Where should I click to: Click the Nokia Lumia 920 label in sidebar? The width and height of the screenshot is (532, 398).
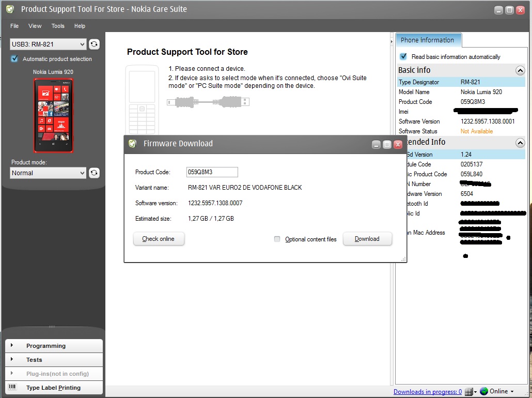click(53, 72)
